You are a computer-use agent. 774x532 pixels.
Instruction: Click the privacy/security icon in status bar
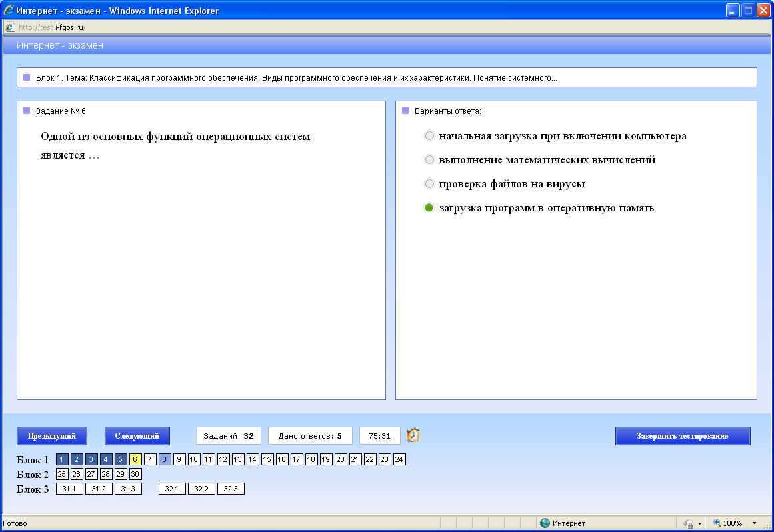[688, 523]
